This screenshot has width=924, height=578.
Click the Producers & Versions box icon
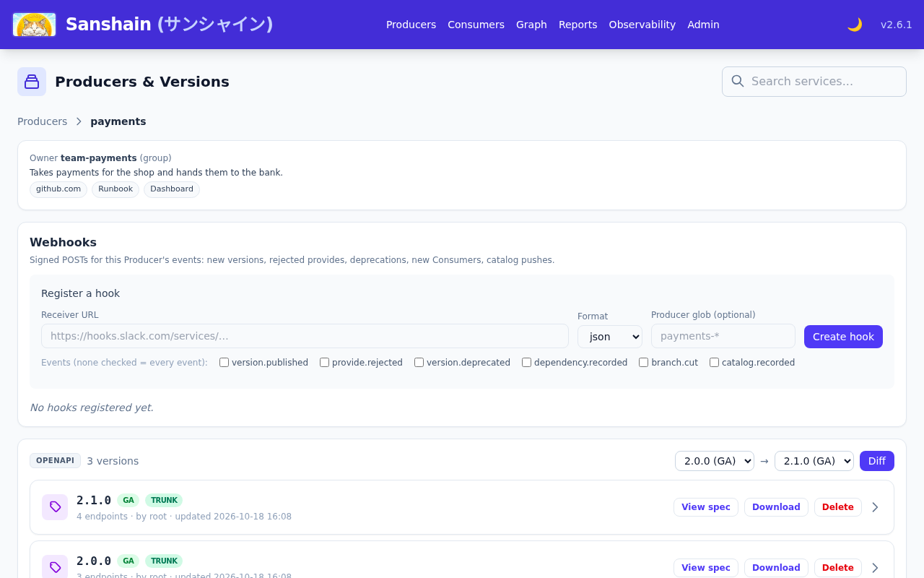tap(32, 82)
